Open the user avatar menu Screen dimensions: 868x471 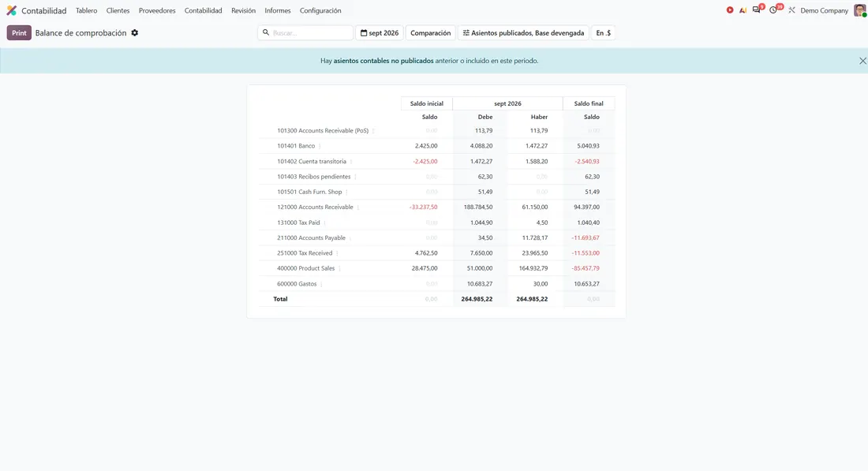click(859, 10)
